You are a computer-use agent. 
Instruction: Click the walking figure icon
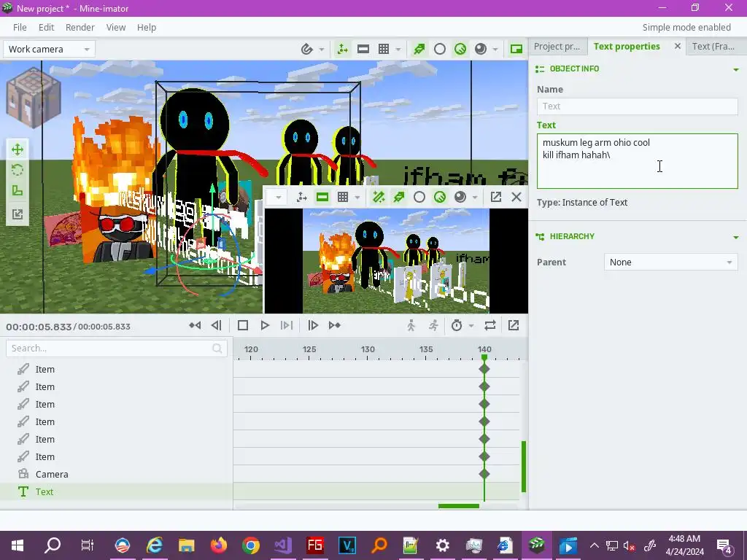(x=411, y=325)
